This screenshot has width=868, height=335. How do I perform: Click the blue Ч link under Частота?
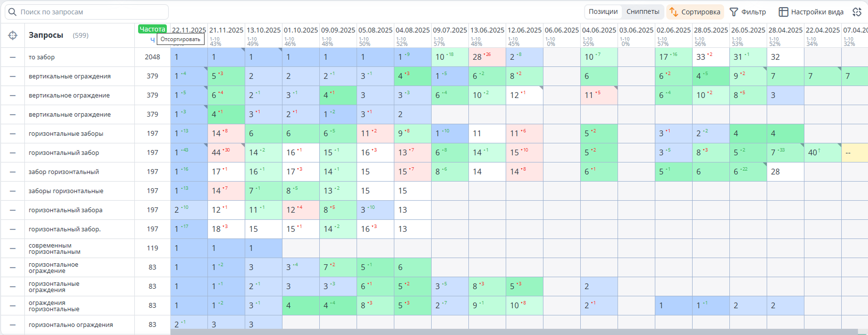[x=152, y=40]
